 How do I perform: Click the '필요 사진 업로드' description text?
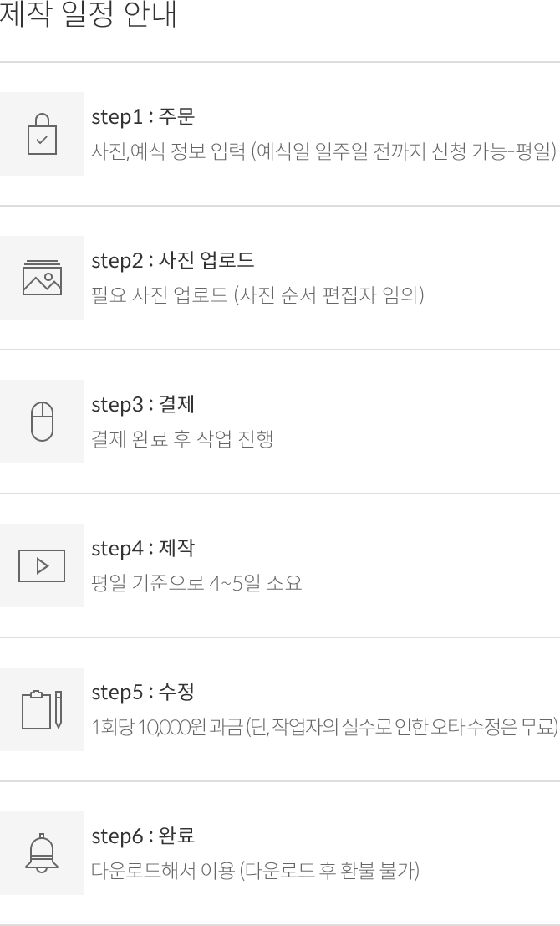[159, 296]
